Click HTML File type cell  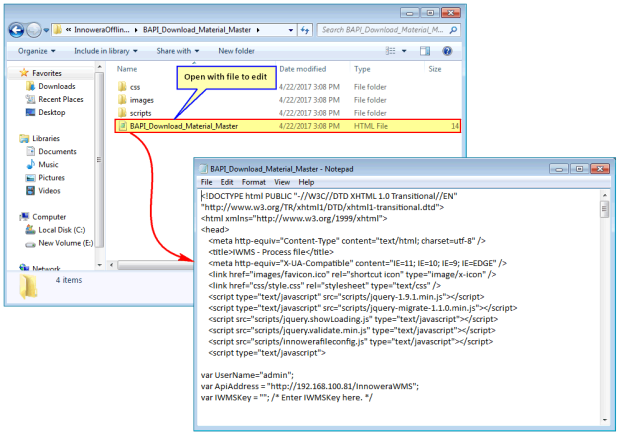pyautogui.click(x=371, y=126)
